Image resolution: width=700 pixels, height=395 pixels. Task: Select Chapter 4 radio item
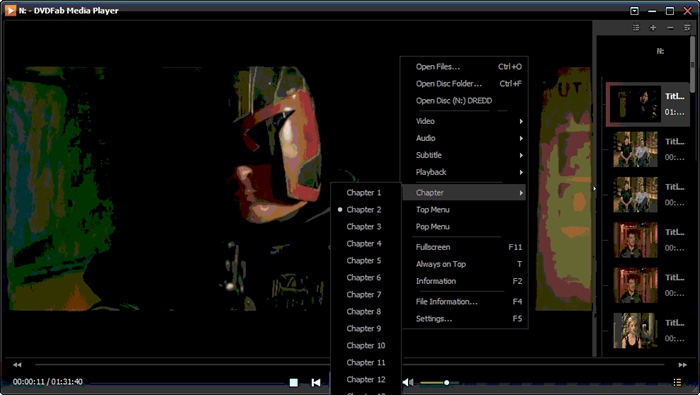click(x=366, y=244)
